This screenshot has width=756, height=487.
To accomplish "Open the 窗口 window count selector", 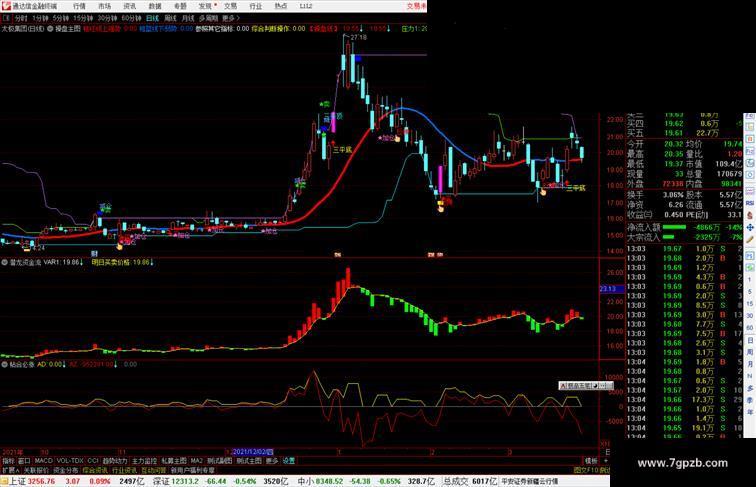I will pos(24,461).
